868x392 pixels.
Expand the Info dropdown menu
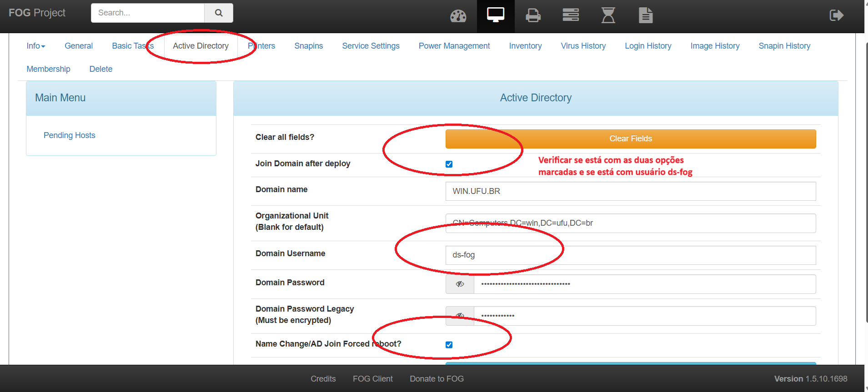[x=36, y=46]
